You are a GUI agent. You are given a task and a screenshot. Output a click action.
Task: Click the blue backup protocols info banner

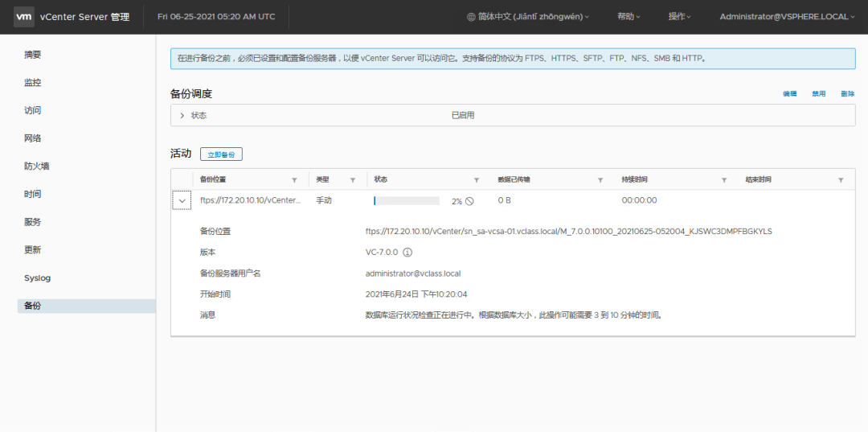[x=513, y=58]
